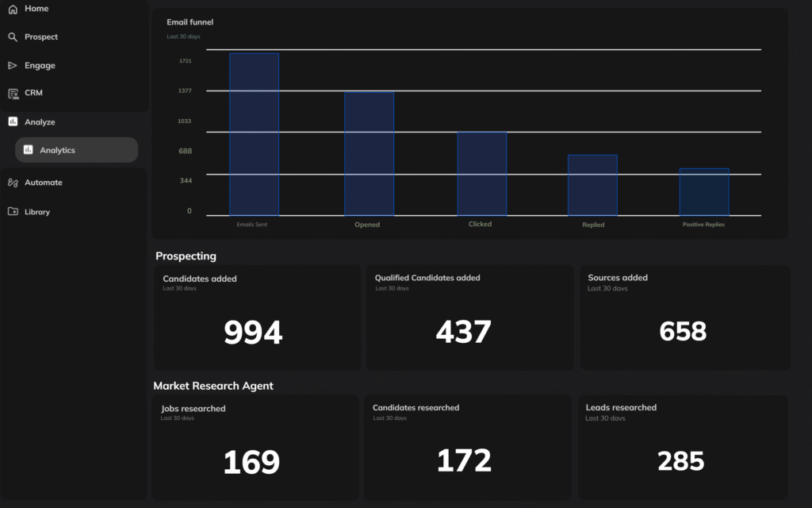The width and height of the screenshot is (812, 508).
Task: Expand the Analyze section label
Action: [40, 122]
